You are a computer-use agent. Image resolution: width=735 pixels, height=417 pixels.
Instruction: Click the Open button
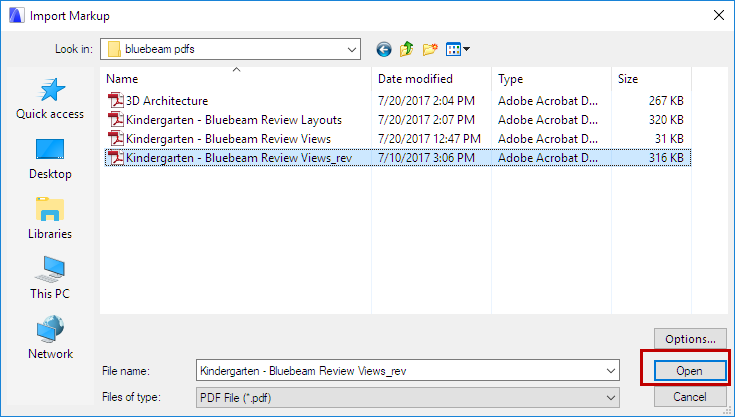point(690,371)
